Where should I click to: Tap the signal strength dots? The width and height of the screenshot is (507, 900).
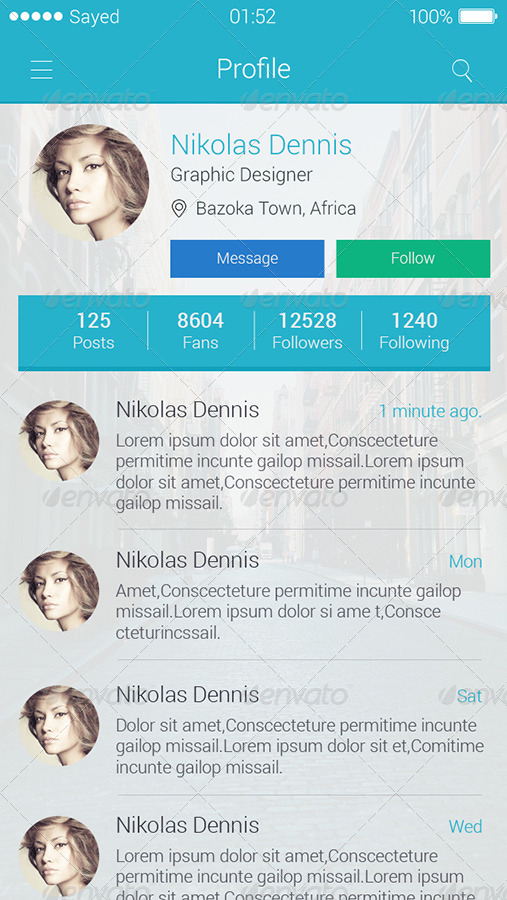(x=36, y=16)
